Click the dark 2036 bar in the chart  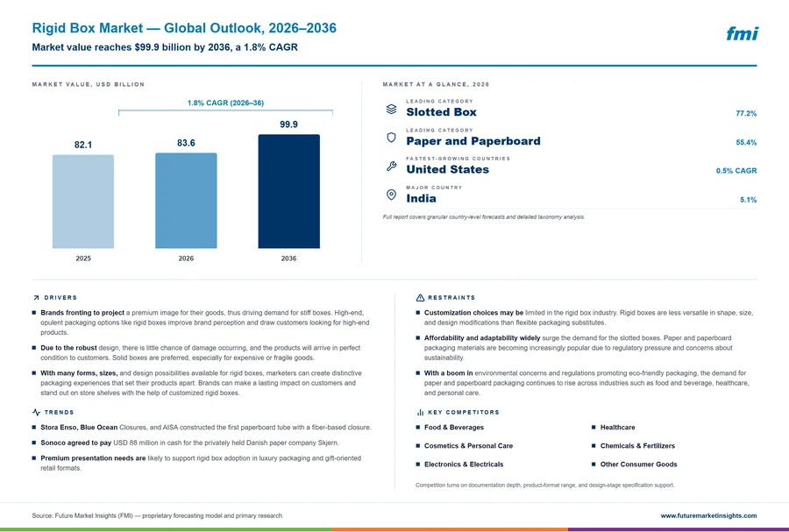[x=288, y=191]
